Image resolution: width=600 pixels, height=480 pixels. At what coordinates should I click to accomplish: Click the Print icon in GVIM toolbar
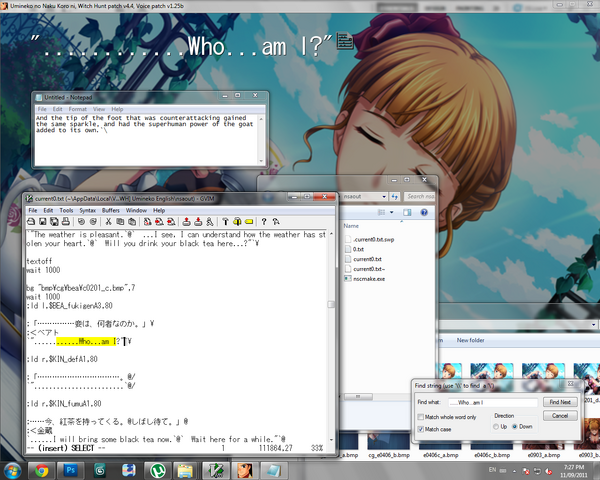click(66, 221)
